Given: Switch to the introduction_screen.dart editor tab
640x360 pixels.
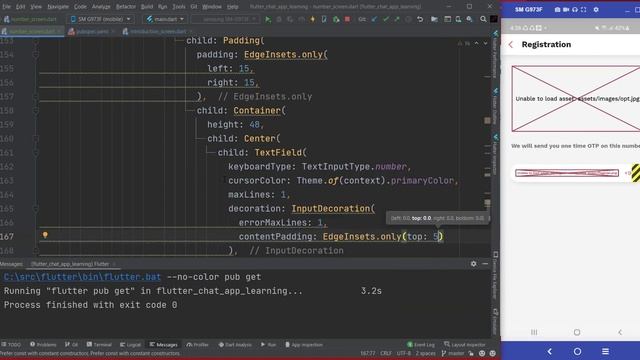Looking at the screenshot, I should point(158,31).
